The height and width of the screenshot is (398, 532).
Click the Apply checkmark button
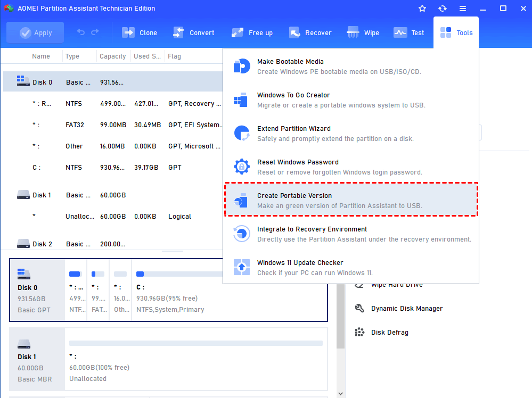pyautogui.click(x=35, y=32)
